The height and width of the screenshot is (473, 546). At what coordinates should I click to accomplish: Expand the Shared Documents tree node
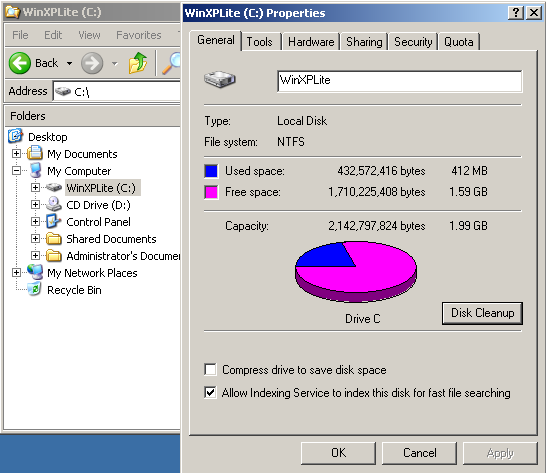click(x=35, y=239)
